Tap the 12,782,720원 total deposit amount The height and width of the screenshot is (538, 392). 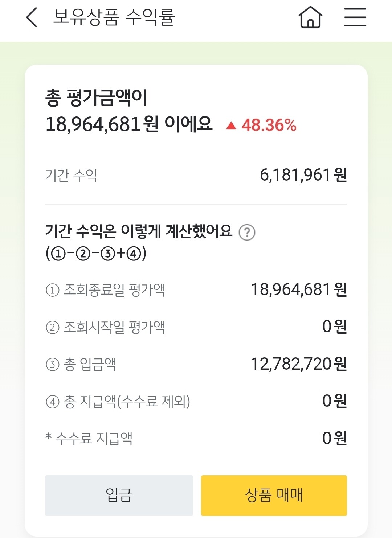pyautogui.click(x=298, y=364)
